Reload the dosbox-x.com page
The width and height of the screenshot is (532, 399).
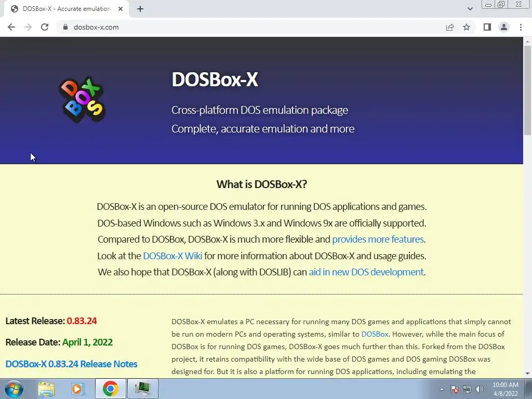tap(45, 27)
